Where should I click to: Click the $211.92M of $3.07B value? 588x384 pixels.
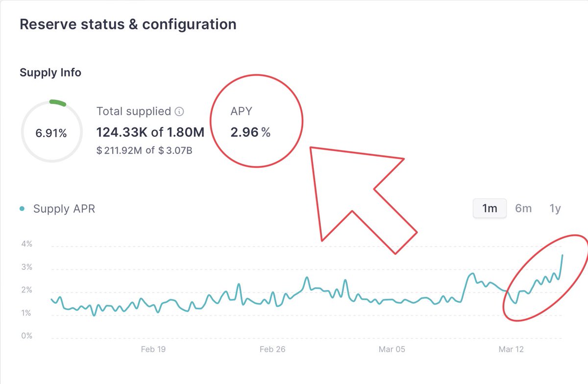pyautogui.click(x=145, y=151)
